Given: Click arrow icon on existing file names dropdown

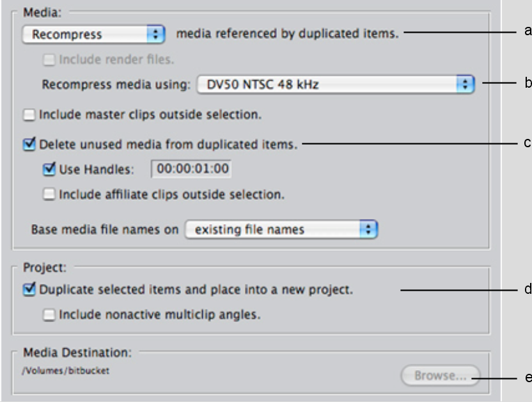Looking at the screenshot, I should pos(369,229).
